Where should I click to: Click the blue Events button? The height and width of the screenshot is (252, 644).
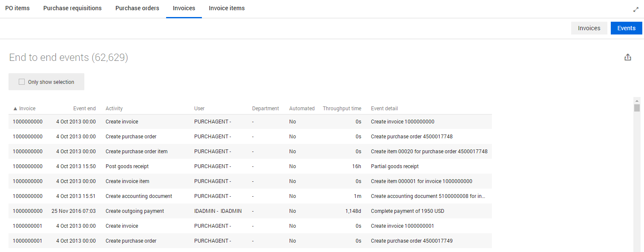pos(626,28)
